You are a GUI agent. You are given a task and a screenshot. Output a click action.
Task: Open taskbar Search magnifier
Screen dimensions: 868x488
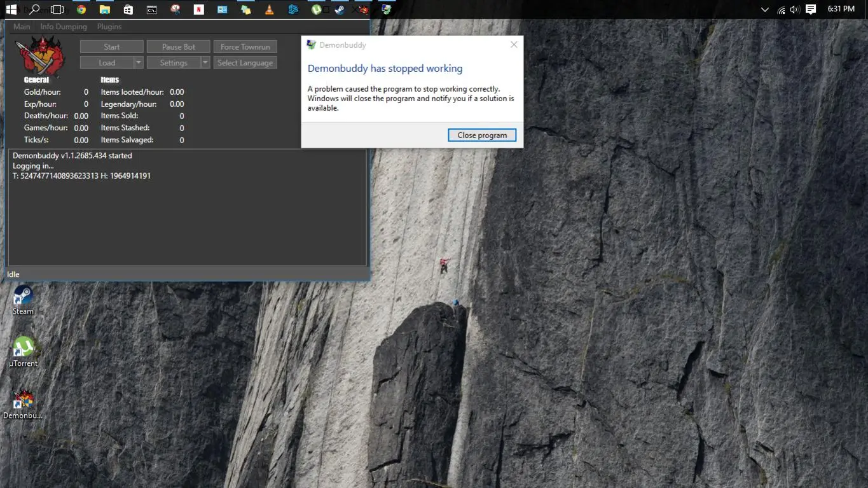click(34, 10)
